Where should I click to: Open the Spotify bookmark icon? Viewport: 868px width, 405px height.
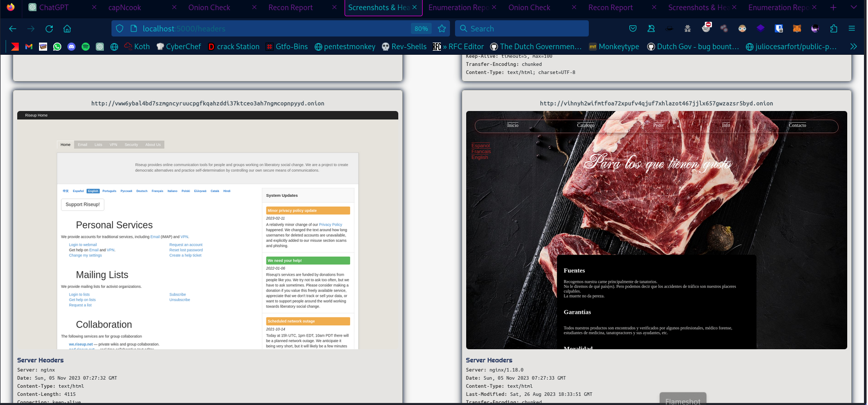86,47
